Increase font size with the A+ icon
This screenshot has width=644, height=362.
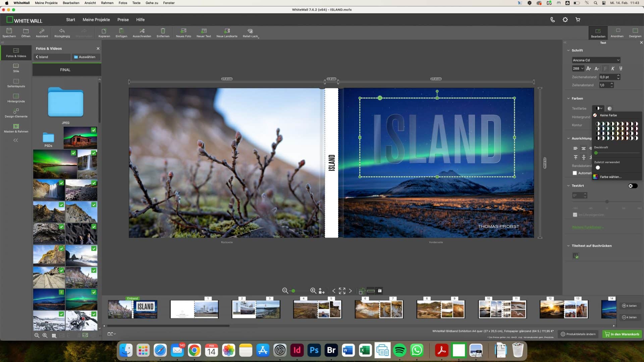(x=589, y=68)
